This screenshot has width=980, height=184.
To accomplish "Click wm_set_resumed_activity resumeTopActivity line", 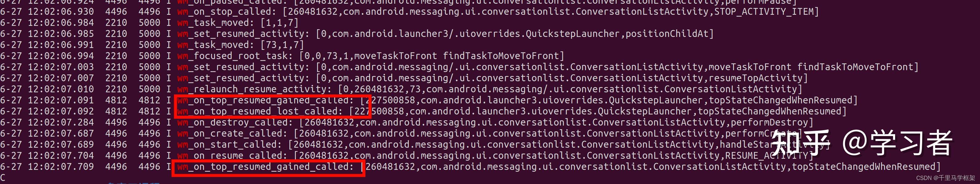I will (x=404, y=78).
